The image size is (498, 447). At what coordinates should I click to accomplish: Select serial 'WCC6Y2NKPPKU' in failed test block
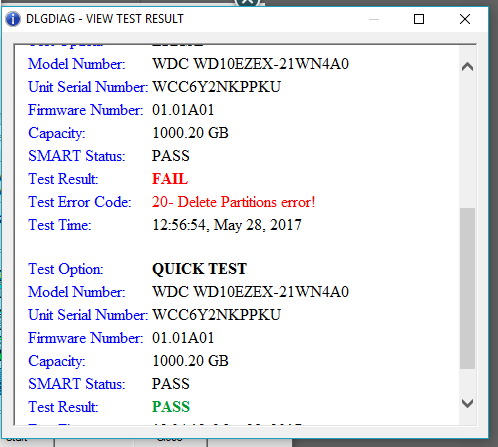217,87
